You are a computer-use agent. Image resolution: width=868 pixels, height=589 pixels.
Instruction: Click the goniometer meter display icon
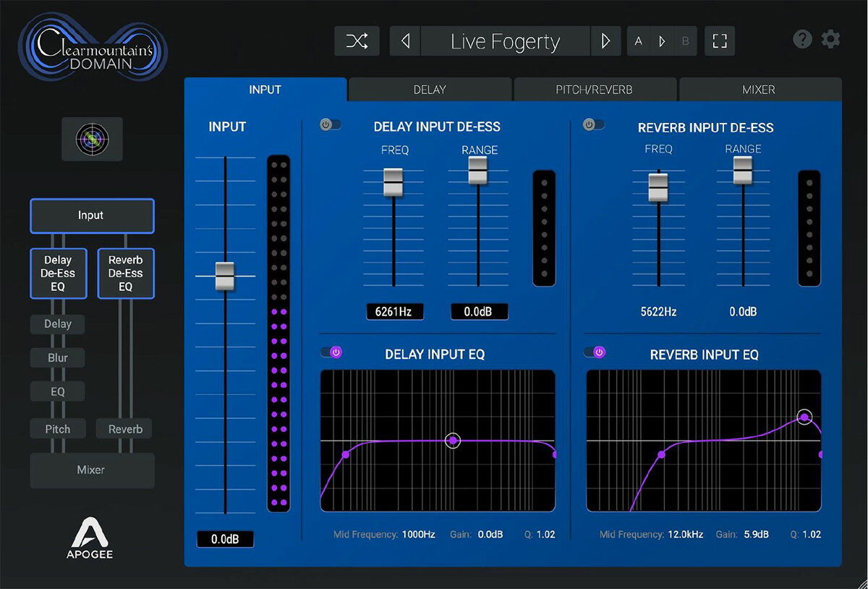pos(92,139)
